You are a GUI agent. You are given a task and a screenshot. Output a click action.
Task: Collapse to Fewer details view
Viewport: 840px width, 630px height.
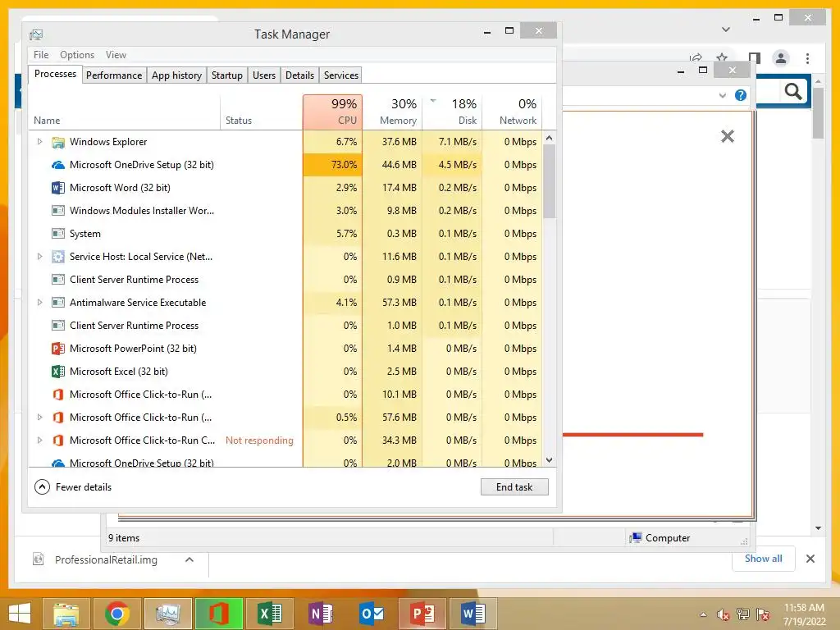(x=73, y=487)
